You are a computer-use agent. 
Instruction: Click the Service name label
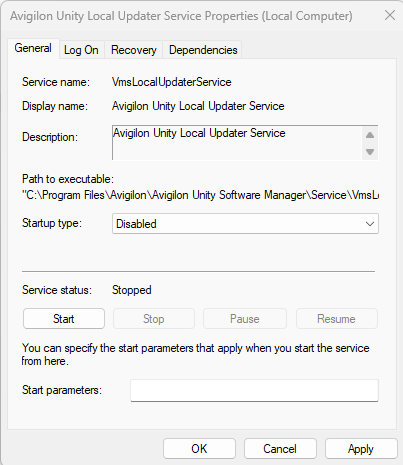click(56, 82)
